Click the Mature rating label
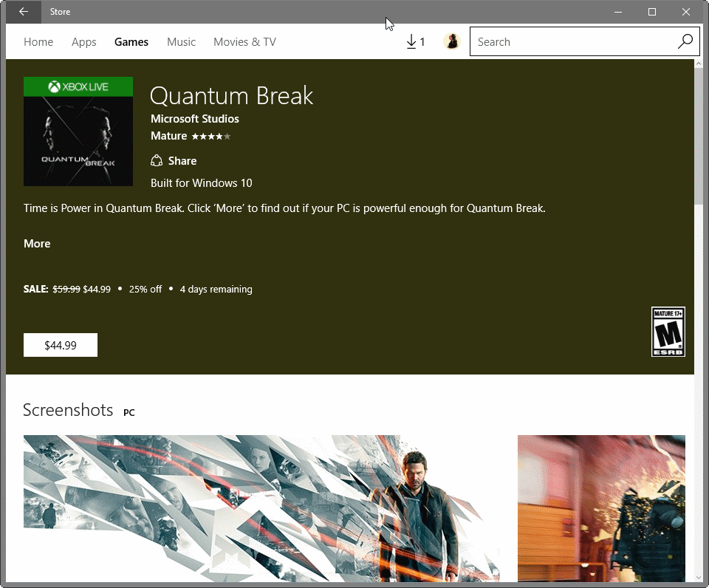 pos(168,136)
